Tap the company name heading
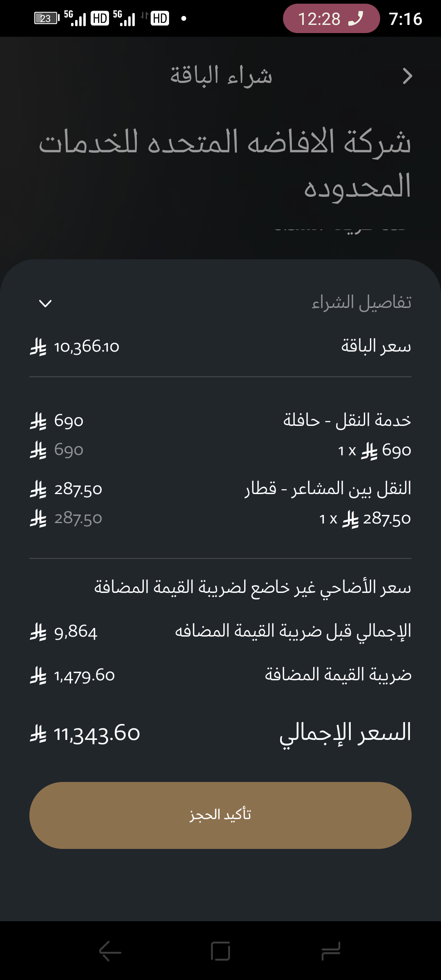The width and height of the screenshot is (441, 980). tap(225, 163)
